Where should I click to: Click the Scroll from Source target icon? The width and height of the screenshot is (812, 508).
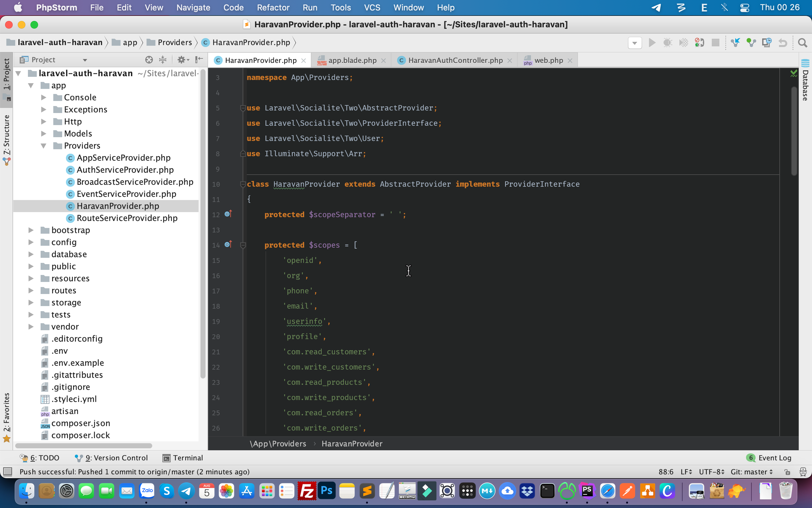(x=149, y=60)
